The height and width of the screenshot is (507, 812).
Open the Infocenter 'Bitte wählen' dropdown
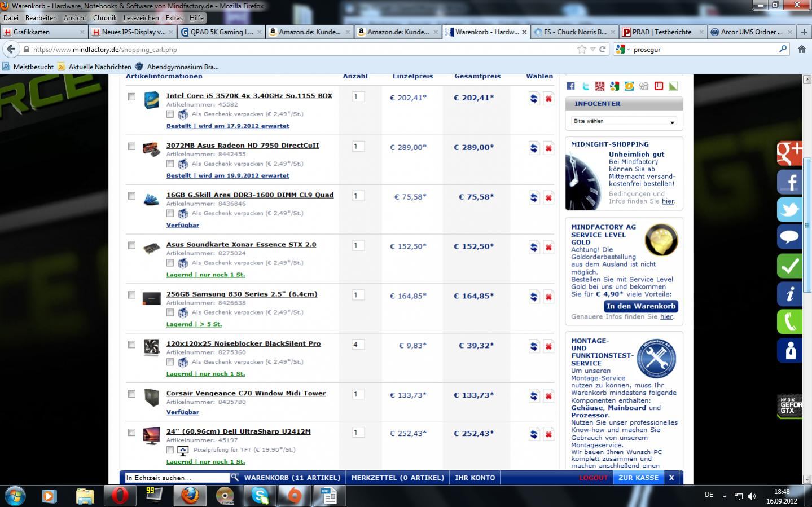[x=624, y=121]
